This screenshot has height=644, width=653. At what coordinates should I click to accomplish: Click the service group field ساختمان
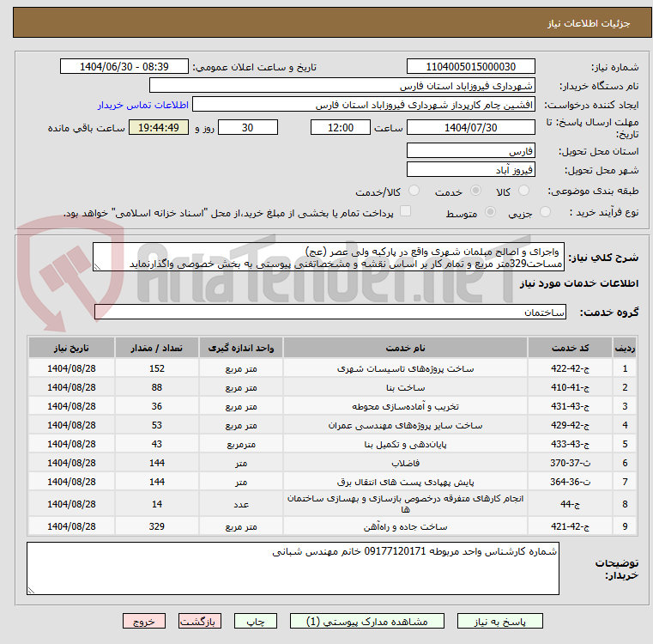coord(330,312)
